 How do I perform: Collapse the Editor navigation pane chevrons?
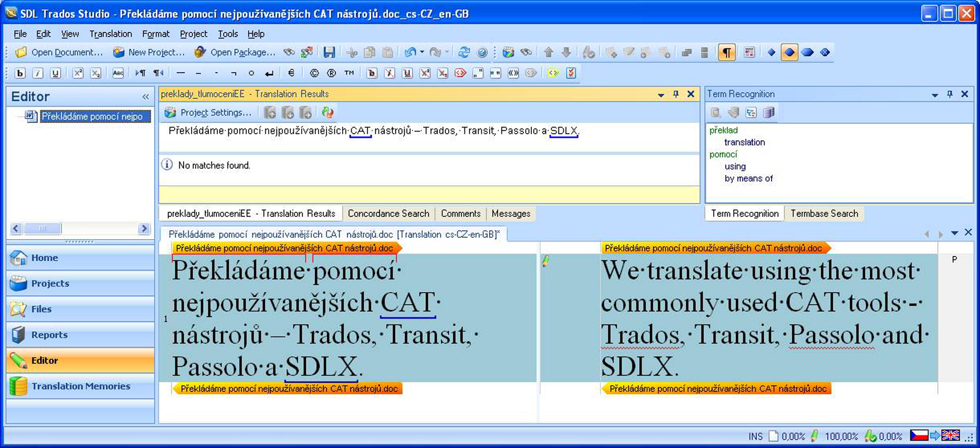pos(145,96)
